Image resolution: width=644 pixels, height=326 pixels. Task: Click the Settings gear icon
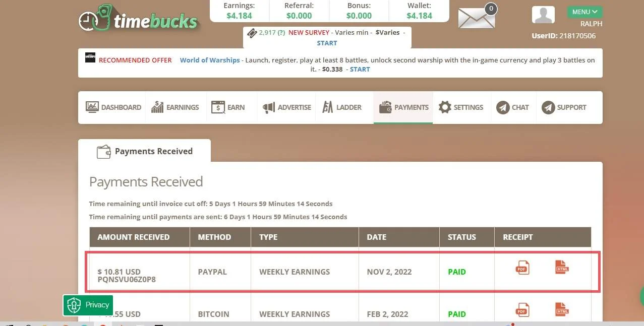(x=445, y=107)
